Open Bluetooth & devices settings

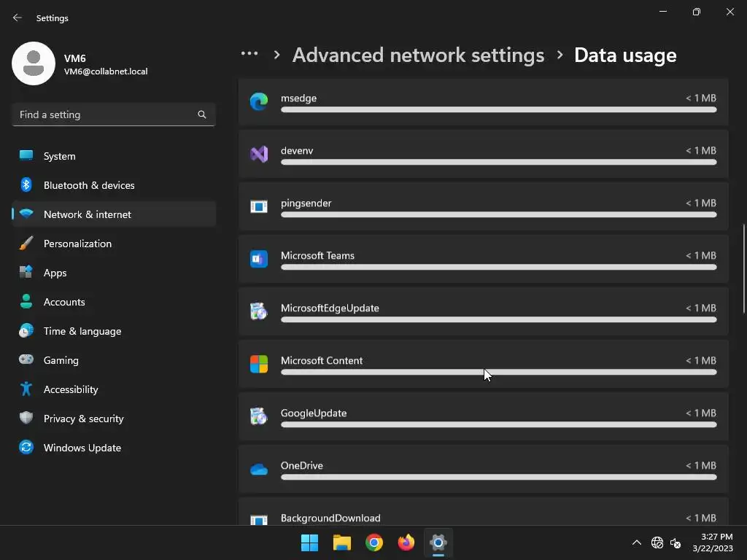coord(89,185)
